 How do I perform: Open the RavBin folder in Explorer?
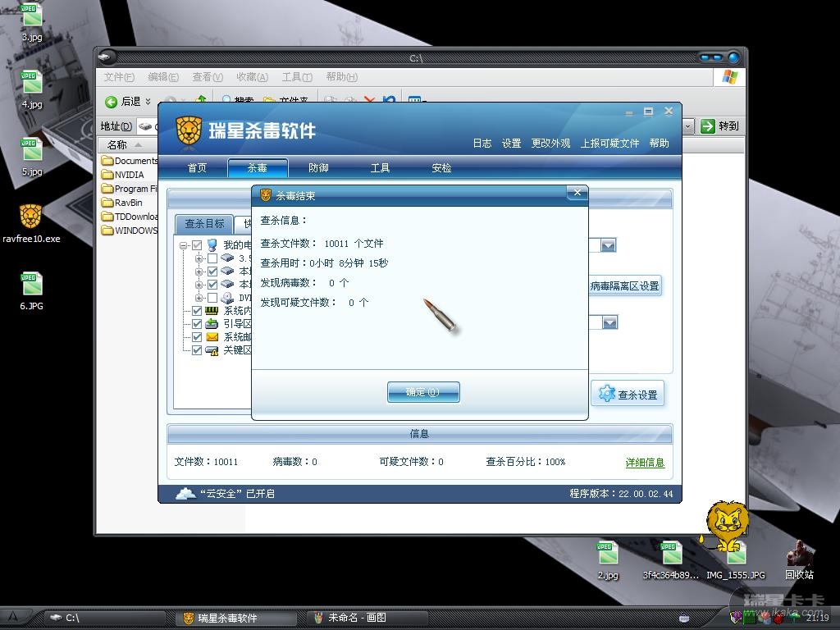tap(122, 203)
